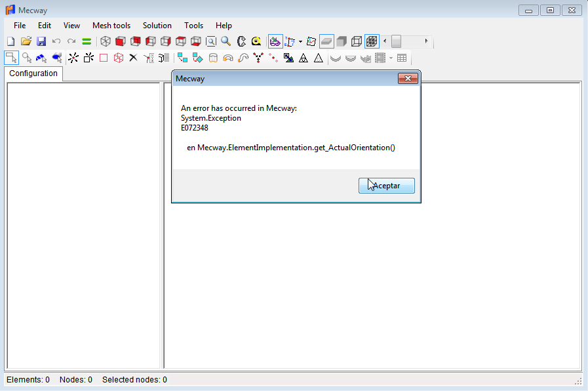Switch to the view cube with red bottom face

pos(196,41)
